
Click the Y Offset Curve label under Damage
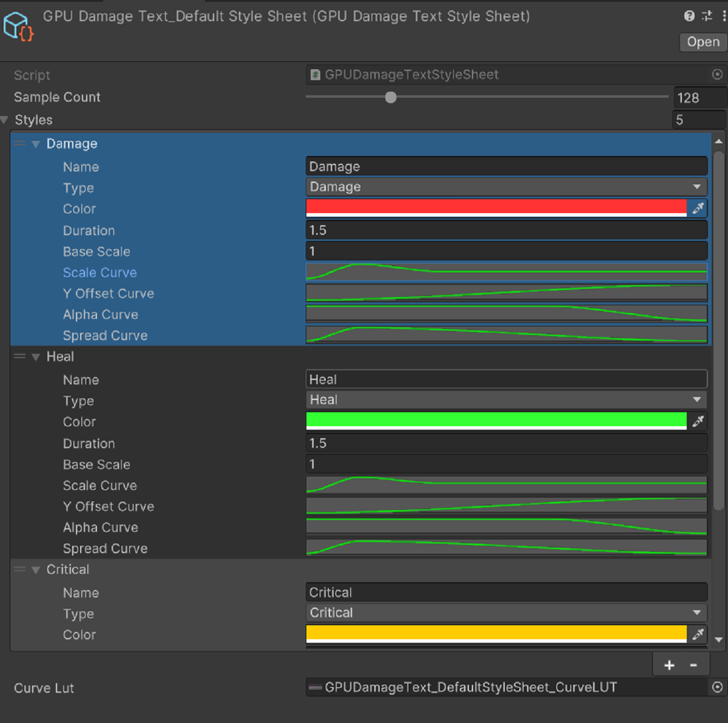[x=109, y=294]
